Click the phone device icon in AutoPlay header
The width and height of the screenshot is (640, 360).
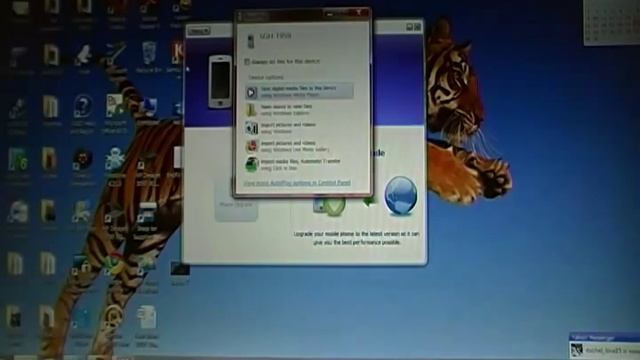click(x=251, y=40)
